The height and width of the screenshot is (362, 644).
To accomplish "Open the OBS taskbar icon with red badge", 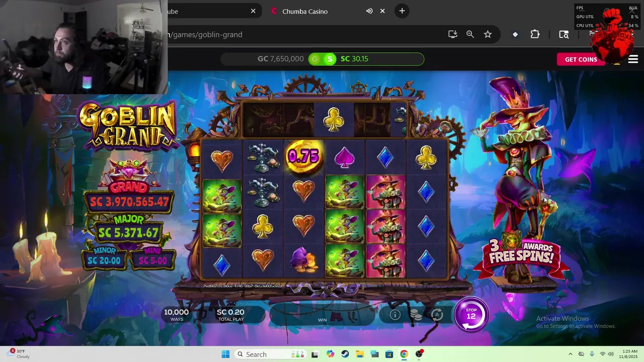I will coord(419,354).
